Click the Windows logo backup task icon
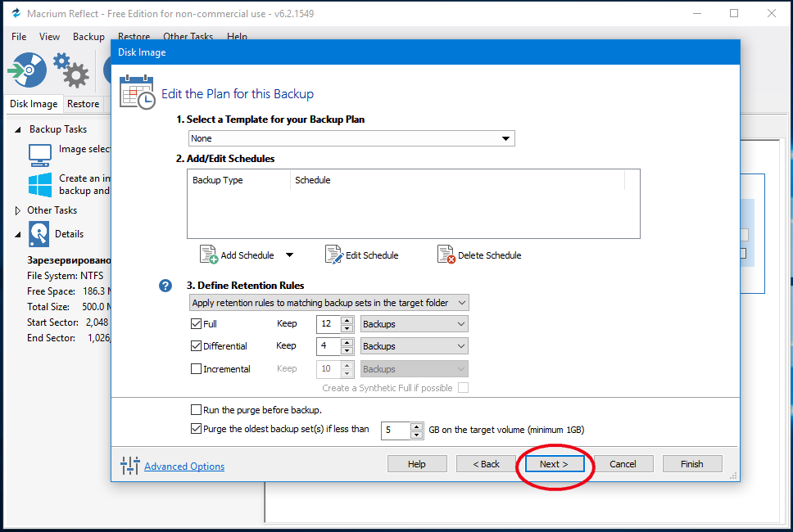793x532 pixels. pyautogui.click(x=40, y=184)
